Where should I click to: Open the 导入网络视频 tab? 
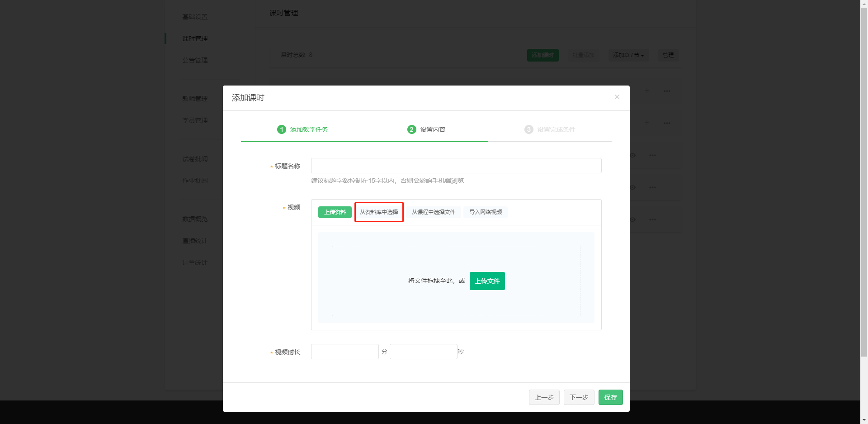click(486, 212)
